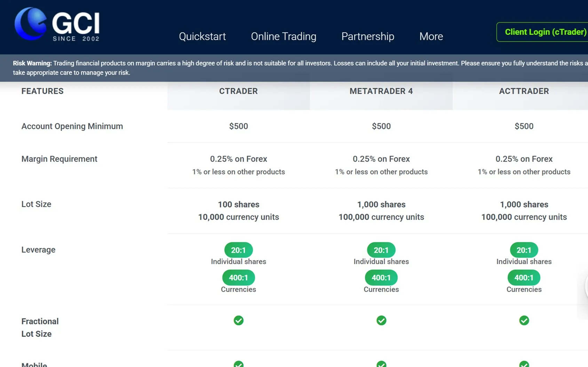This screenshot has height=367, width=588.
Task: Click the Risk Warning banner text
Action: (300, 68)
